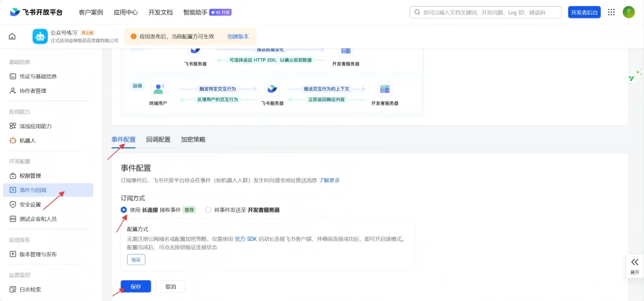Open 日志检索 in sidebar
This screenshot has width=644, height=301.
point(48,290)
